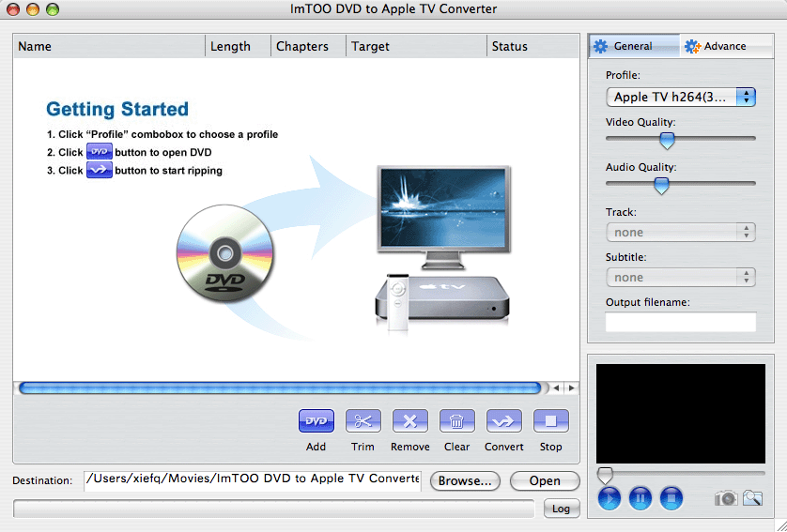Click the Output filename text field
This screenshot has width=787, height=532.
pyautogui.click(x=680, y=322)
